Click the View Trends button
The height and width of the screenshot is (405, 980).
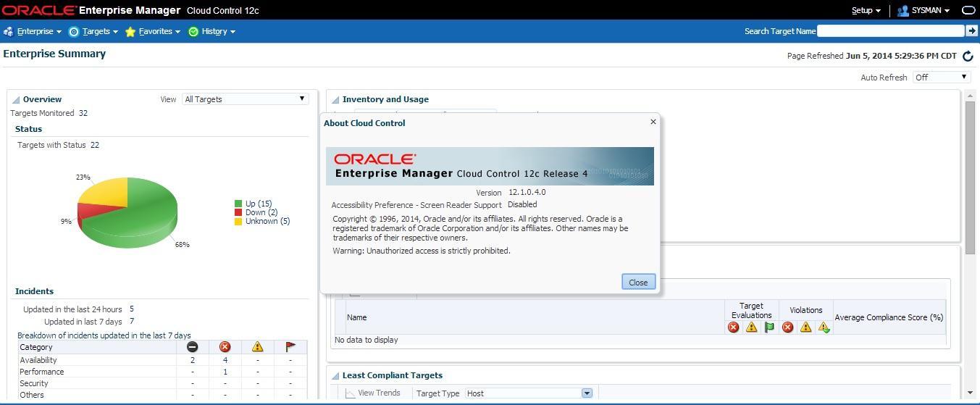(372, 393)
